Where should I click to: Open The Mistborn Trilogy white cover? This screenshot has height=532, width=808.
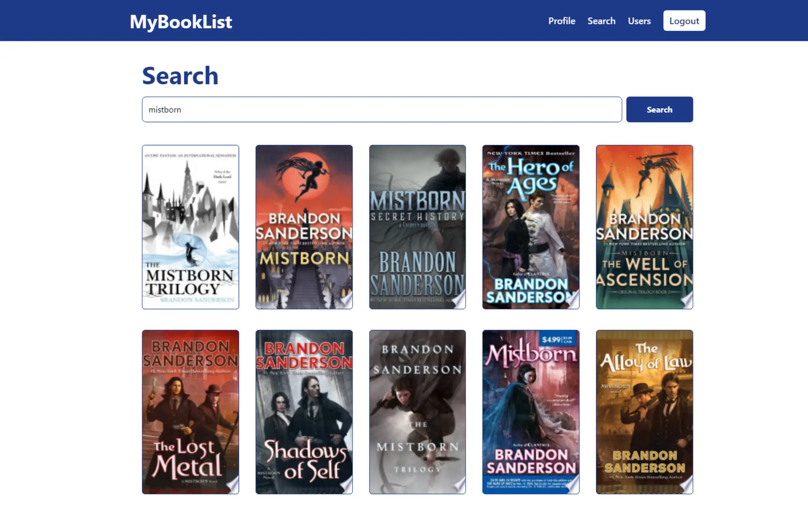(x=190, y=227)
